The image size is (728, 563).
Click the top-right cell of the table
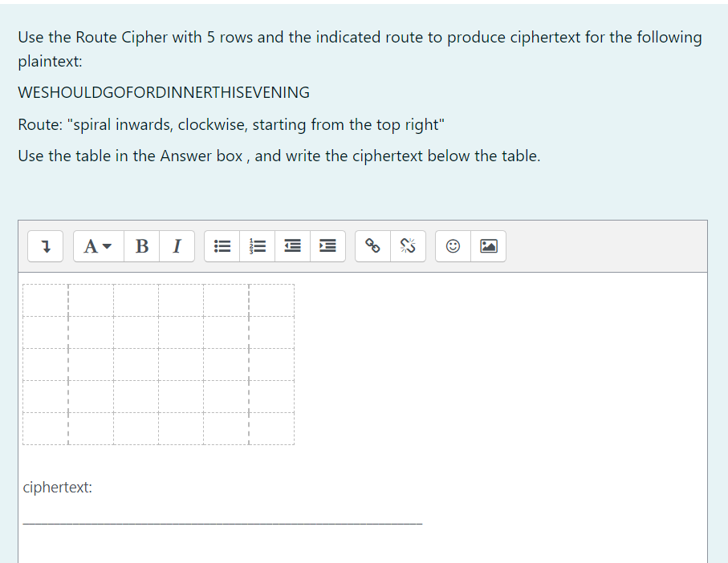point(273,301)
